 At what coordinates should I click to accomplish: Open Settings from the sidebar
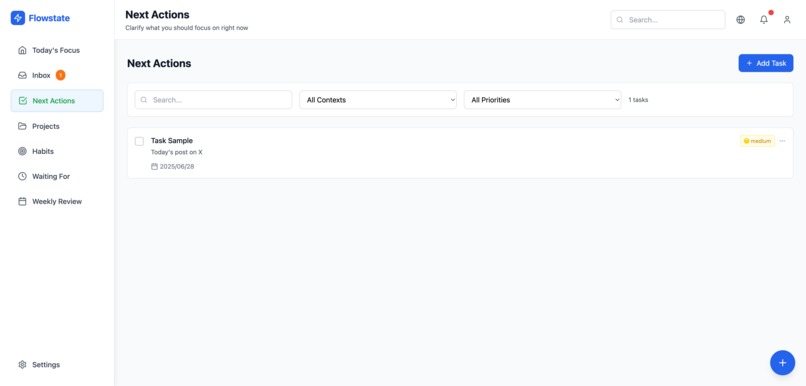57,364
